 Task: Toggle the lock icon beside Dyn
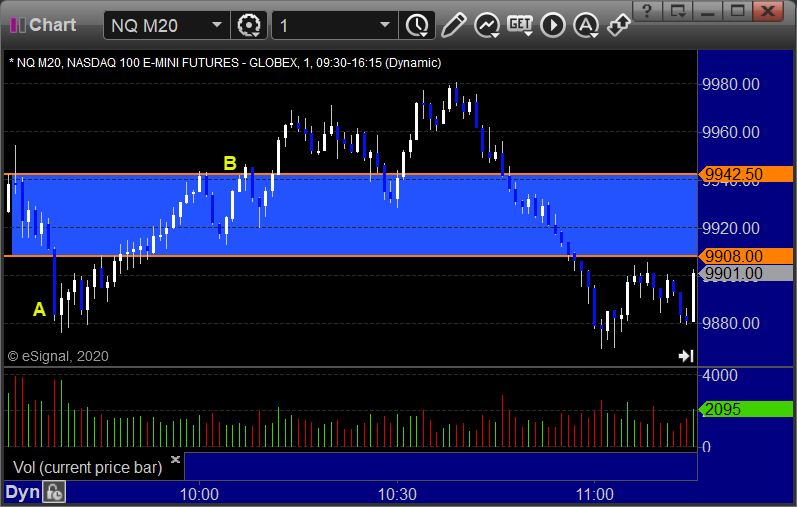[x=54, y=492]
